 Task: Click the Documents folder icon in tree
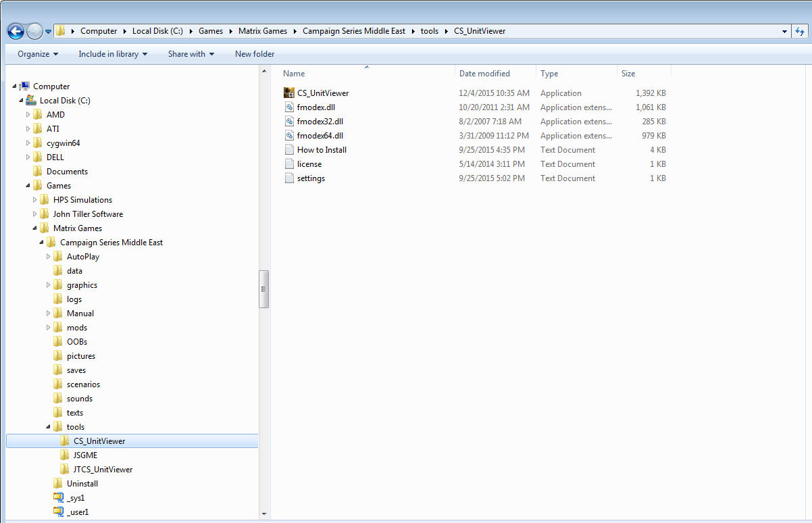pyautogui.click(x=38, y=172)
